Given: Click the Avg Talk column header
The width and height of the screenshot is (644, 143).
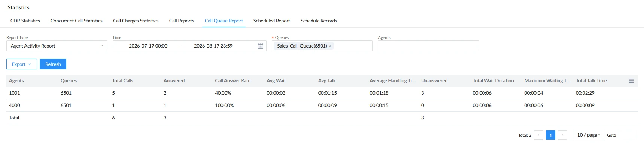Looking at the screenshot, I should 327,81.
